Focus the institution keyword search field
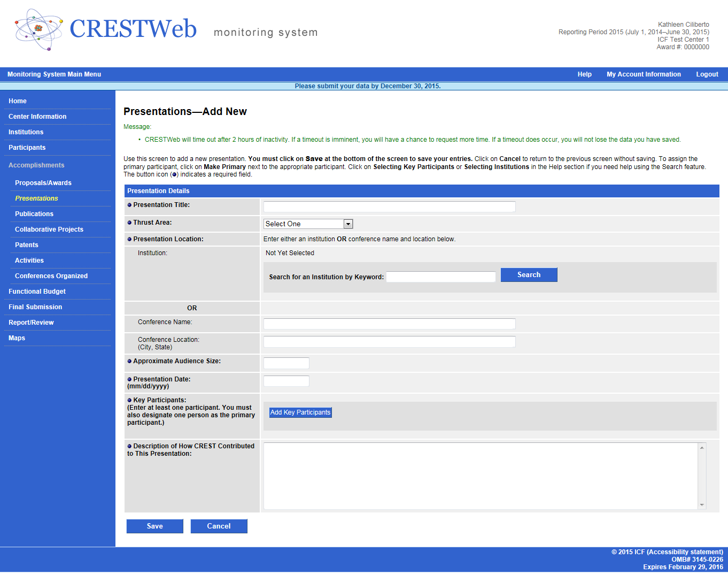 (x=441, y=277)
